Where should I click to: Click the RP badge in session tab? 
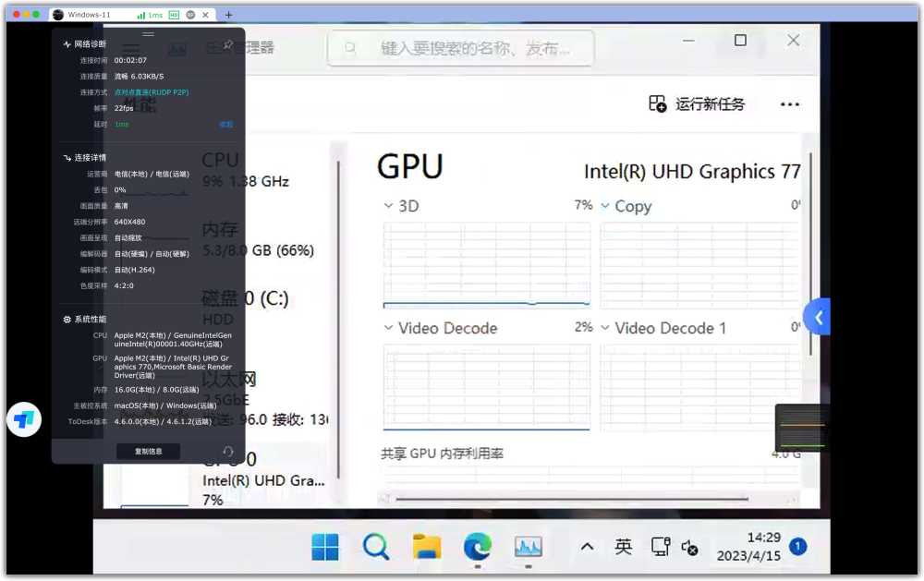click(x=190, y=15)
